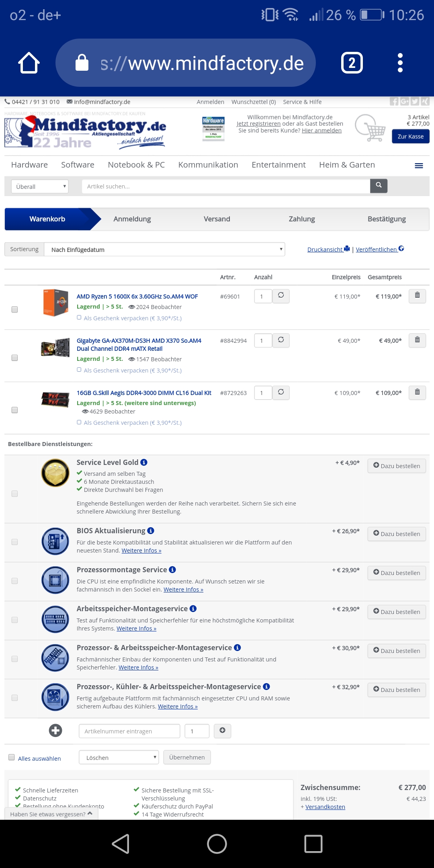
Task: Open the Druckansicht link
Action: point(328,249)
